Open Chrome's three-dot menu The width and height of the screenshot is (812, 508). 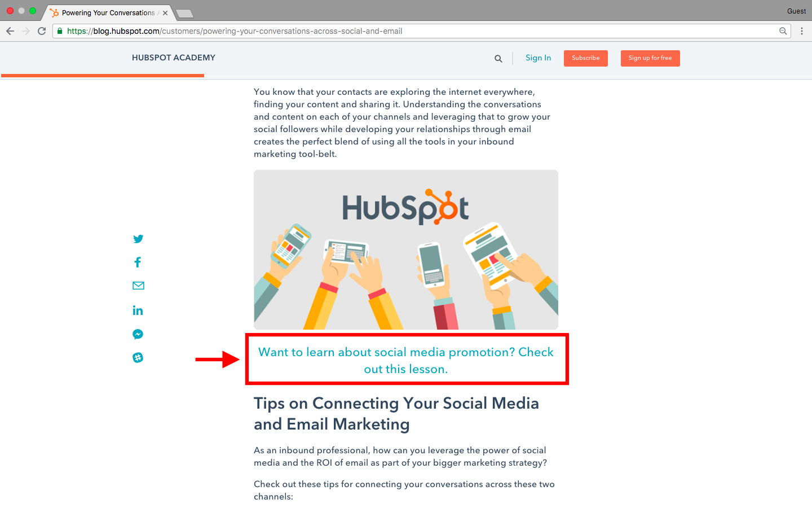[802, 31]
